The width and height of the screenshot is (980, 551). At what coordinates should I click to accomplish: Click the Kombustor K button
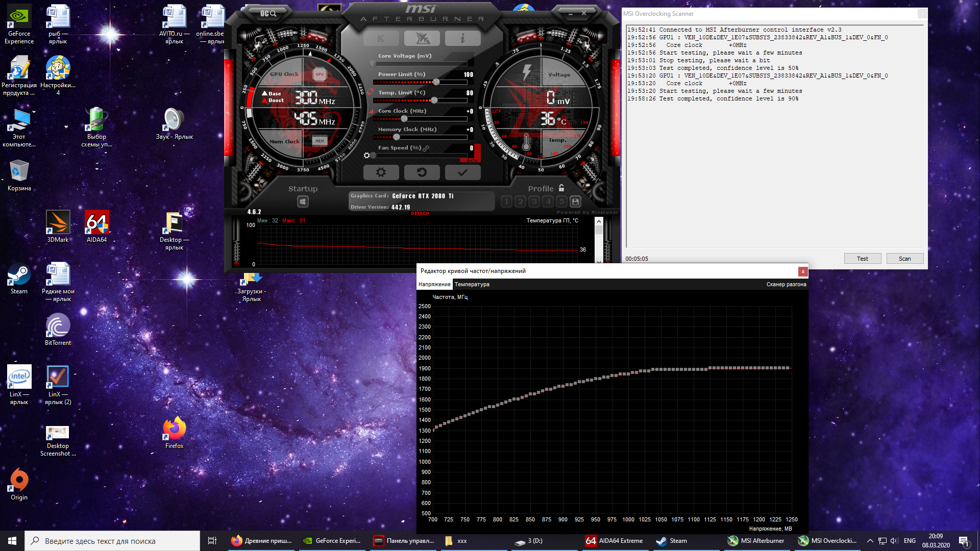point(381,38)
